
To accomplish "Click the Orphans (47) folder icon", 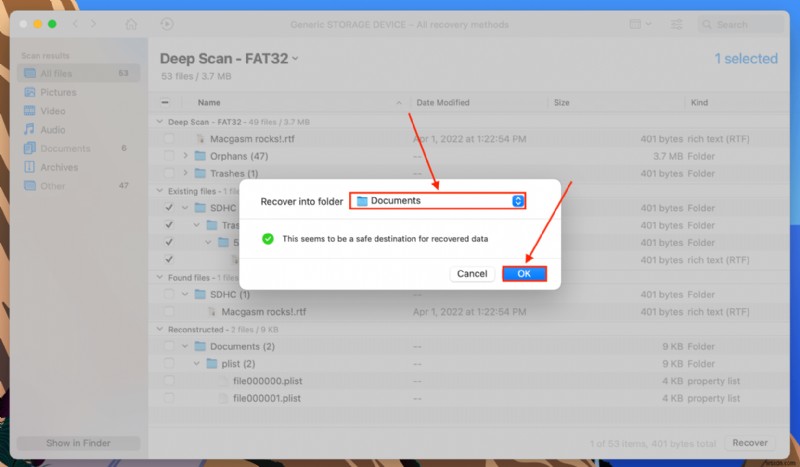I will [200, 156].
